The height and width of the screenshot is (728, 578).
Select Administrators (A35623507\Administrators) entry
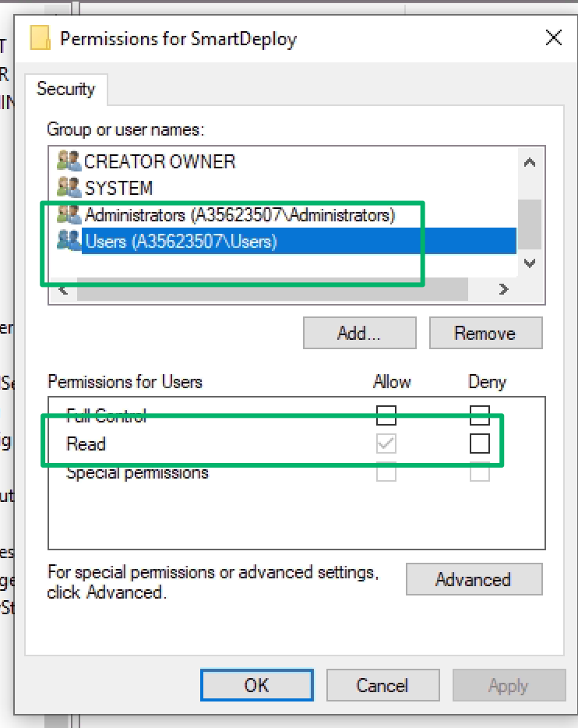[239, 215]
